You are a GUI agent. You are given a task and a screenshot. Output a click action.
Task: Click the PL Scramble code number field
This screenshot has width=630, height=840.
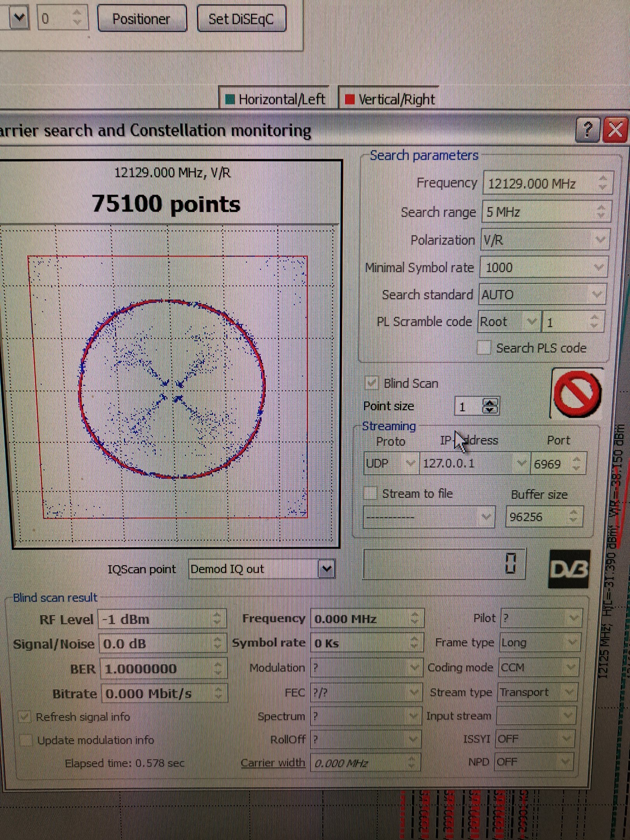(x=573, y=322)
